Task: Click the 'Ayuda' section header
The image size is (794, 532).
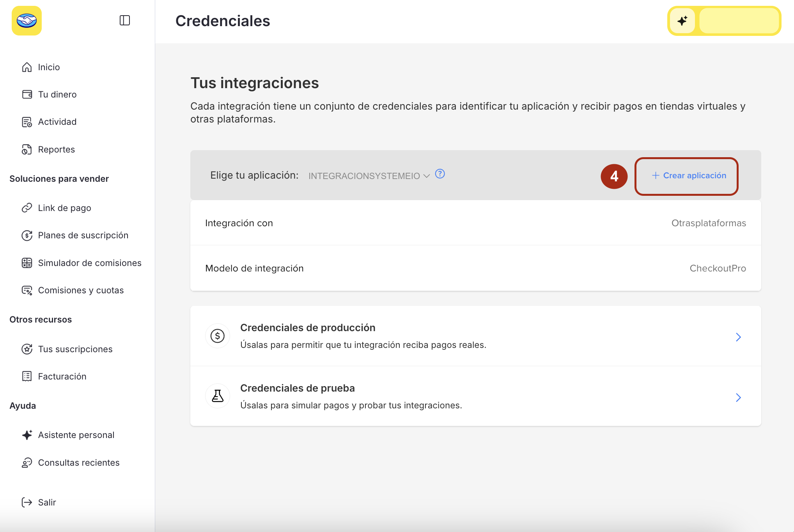Action: 23,406
